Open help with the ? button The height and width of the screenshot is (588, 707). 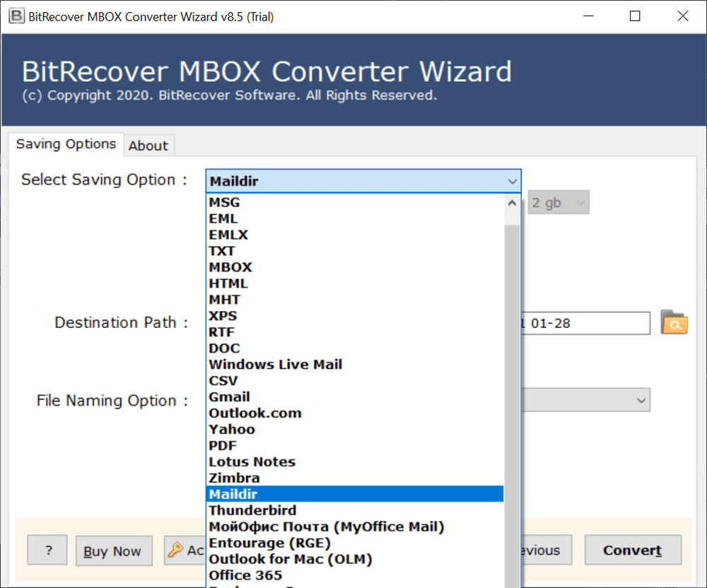(x=47, y=550)
